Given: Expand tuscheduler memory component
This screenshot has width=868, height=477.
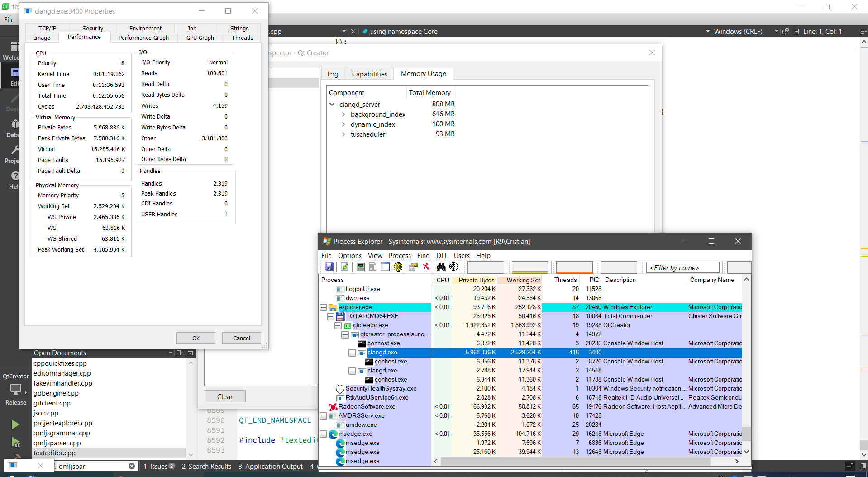Looking at the screenshot, I should [x=343, y=134].
